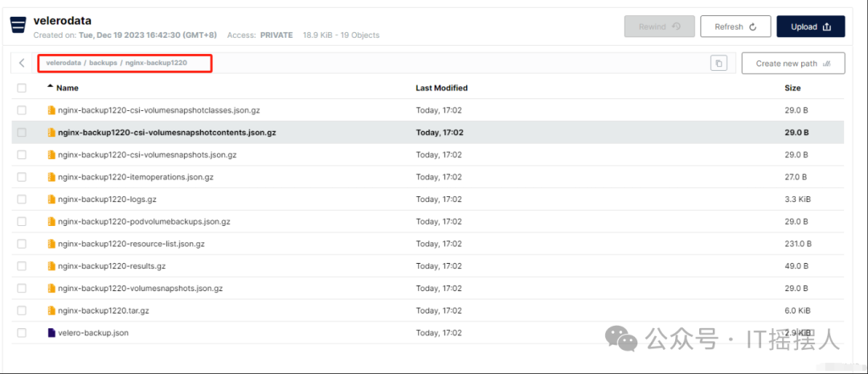Click file icon for nginx-backup1220-itemoperations.json.gz

pyautogui.click(x=51, y=177)
